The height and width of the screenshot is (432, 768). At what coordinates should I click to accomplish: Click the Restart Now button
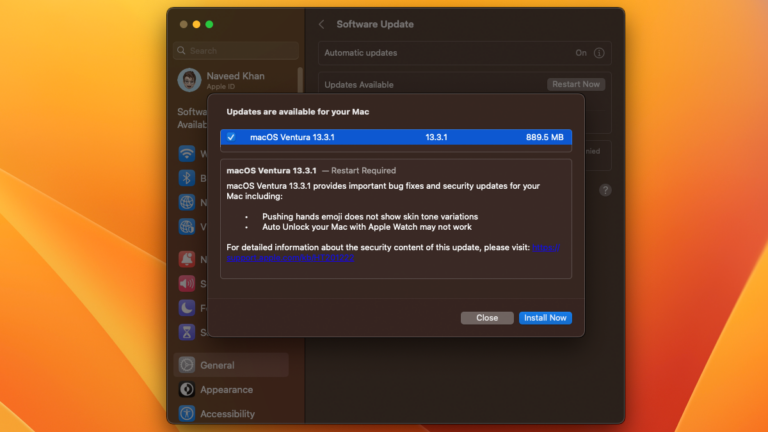coord(576,85)
